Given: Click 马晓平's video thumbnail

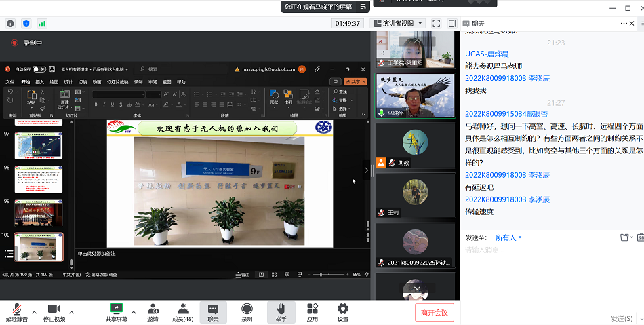Looking at the screenshot, I should coord(415,96).
